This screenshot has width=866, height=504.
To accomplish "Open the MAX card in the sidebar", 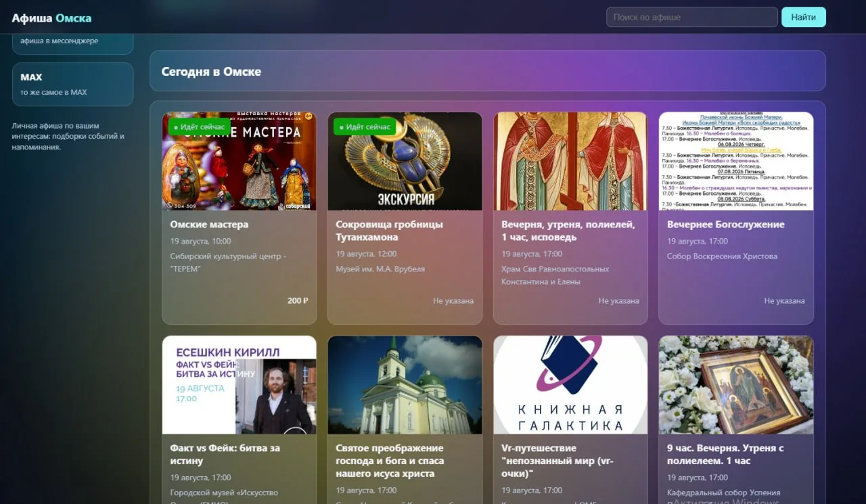I will coord(73,85).
